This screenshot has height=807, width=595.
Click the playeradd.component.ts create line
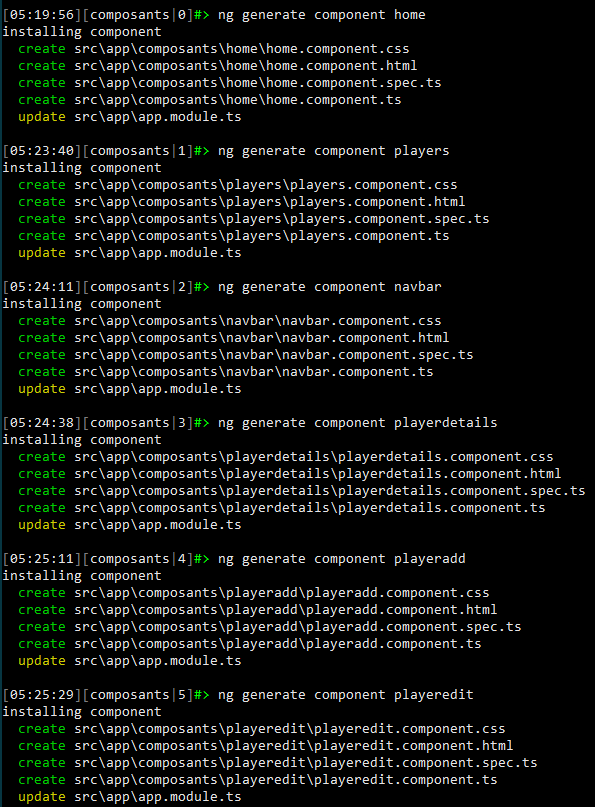[x=250, y=643]
